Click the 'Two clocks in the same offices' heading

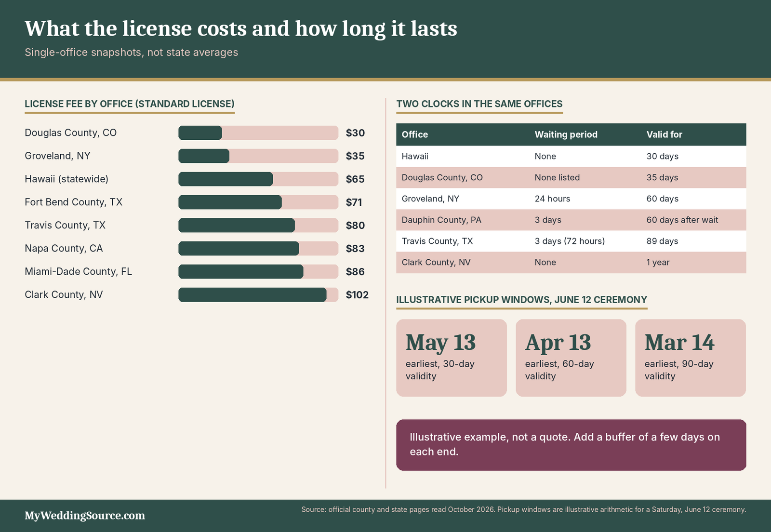pos(479,104)
